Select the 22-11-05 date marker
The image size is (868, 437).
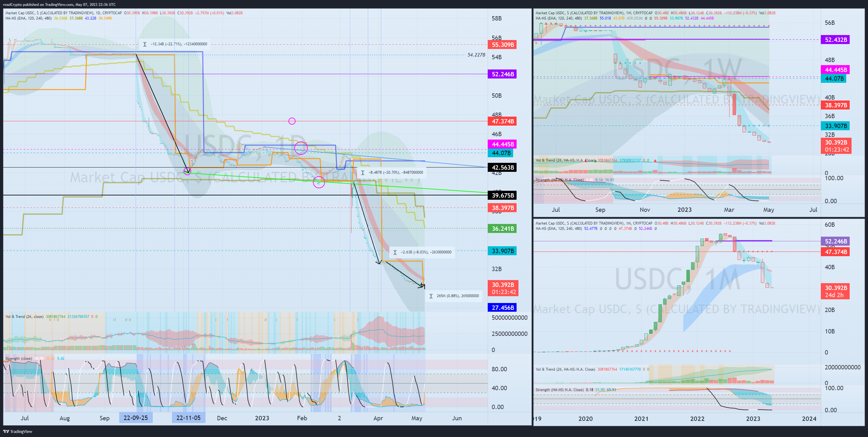pyautogui.click(x=188, y=418)
